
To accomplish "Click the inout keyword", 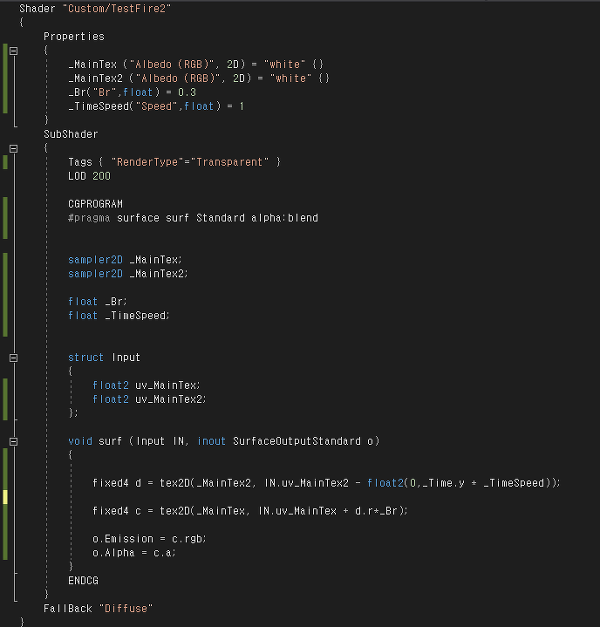I will click(x=211, y=441).
